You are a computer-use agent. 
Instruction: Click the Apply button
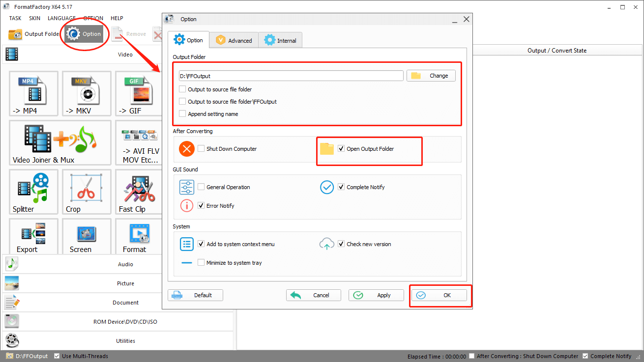[376, 295]
